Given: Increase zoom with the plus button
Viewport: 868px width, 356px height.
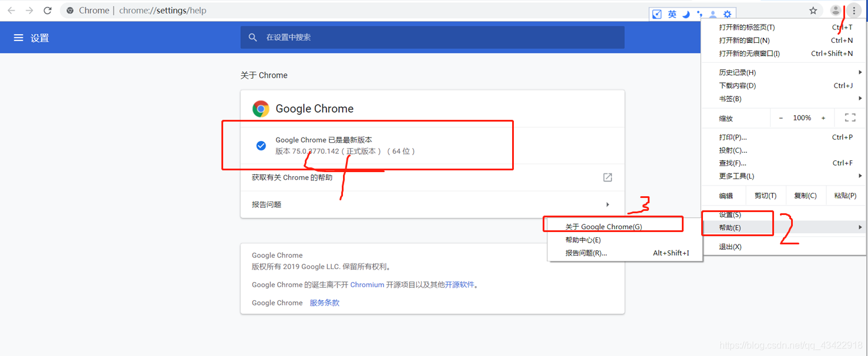Looking at the screenshot, I should coord(823,118).
